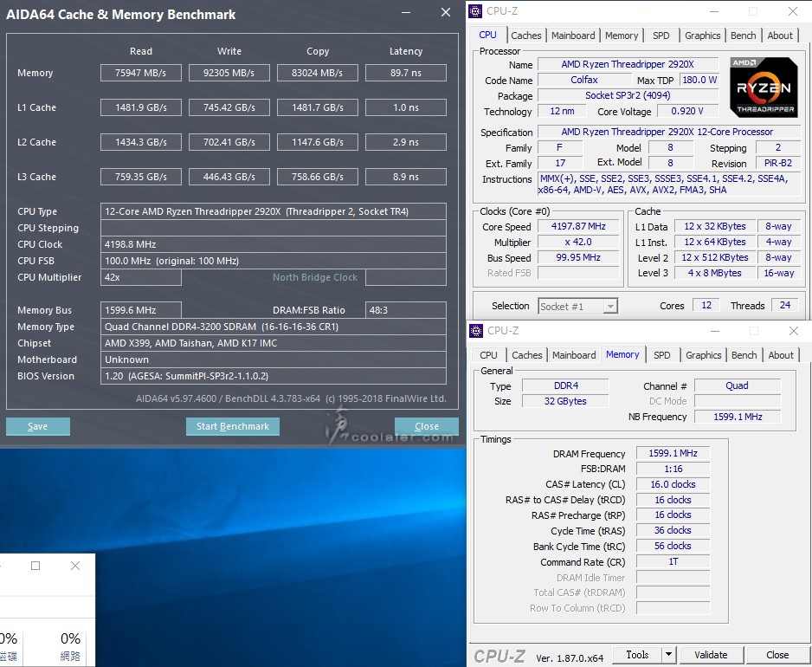The image size is (812, 667).
Task: Click the Ryzen Threadripper logo
Action: coord(764,87)
